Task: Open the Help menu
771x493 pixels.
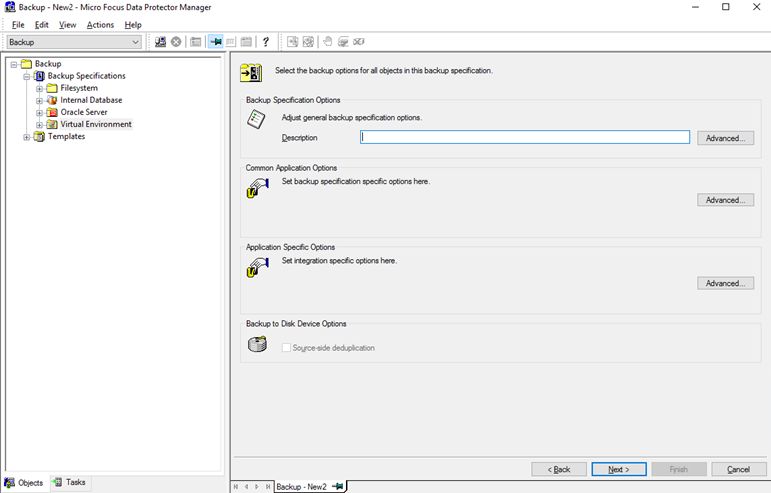Action: pos(133,25)
